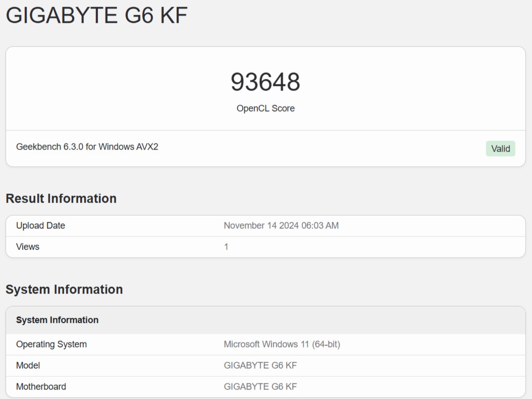
Task: Select the Views count value 1
Action: 226,246
